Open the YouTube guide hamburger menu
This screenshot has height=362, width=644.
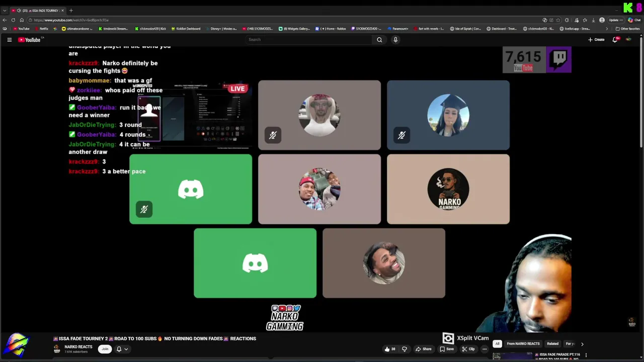9,40
